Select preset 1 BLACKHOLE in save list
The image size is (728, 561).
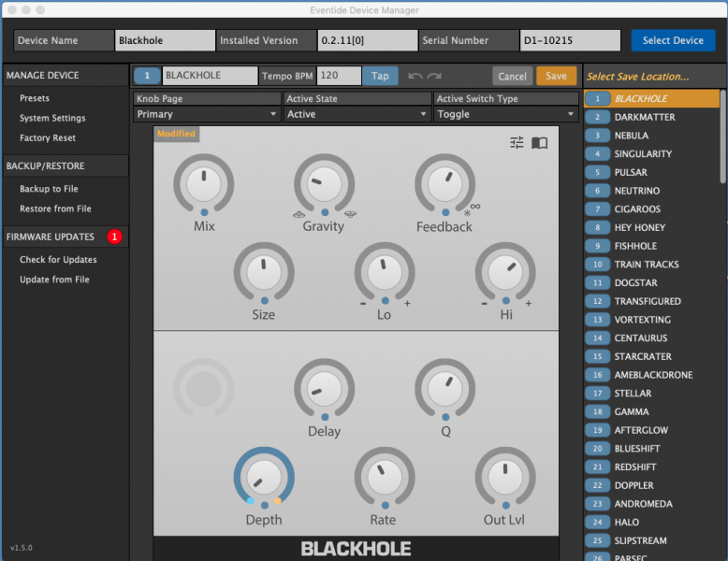[651, 98]
